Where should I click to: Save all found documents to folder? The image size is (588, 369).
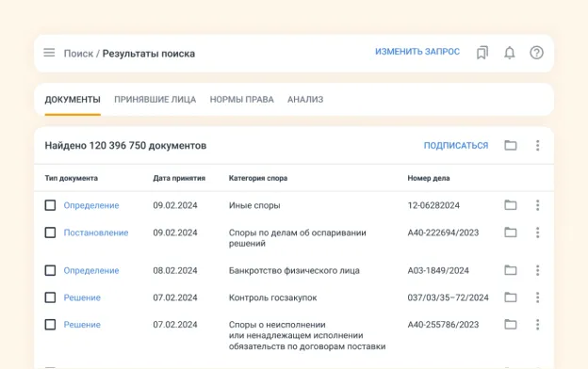click(x=511, y=145)
